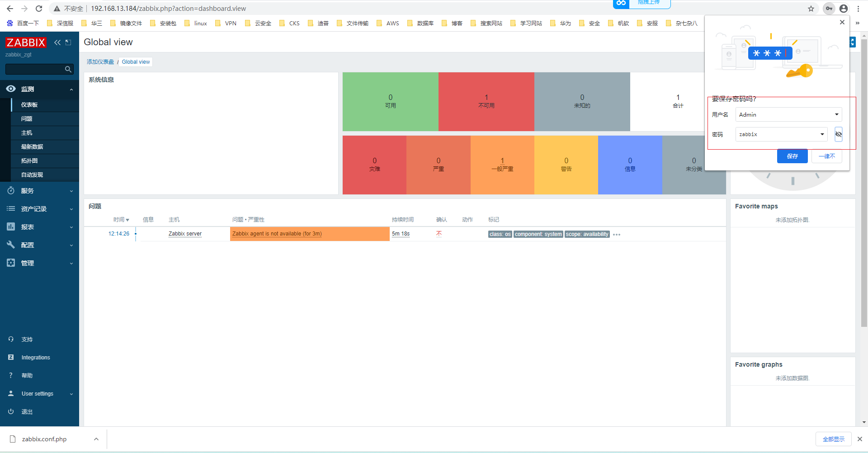The height and width of the screenshot is (453, 868).
Task: Reload the page
Action: point(39,9)
